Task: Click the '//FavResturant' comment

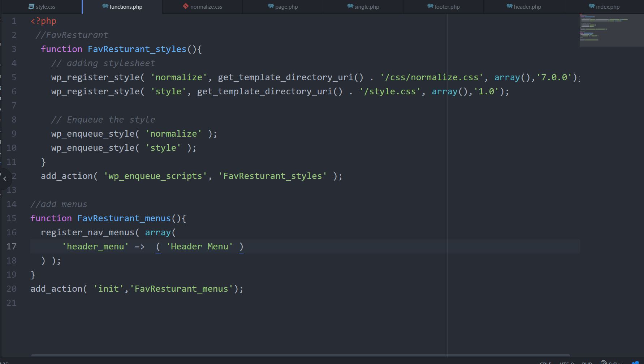Action: [72, 35]
